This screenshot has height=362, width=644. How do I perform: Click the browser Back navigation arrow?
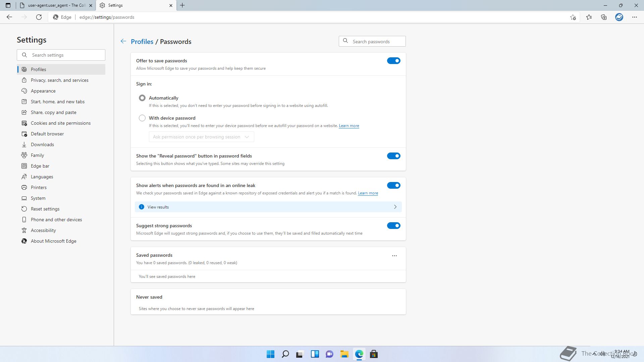9,17
